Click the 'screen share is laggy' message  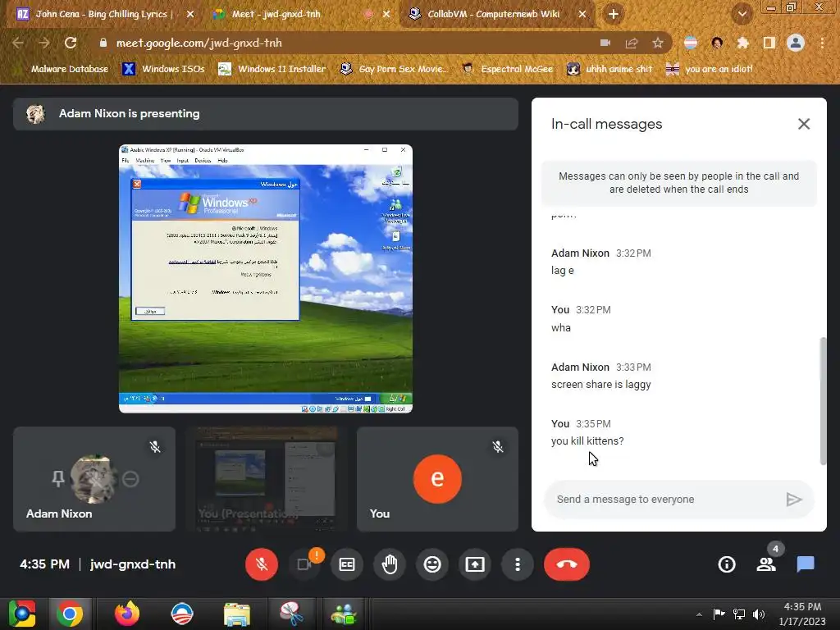point(601,384)
